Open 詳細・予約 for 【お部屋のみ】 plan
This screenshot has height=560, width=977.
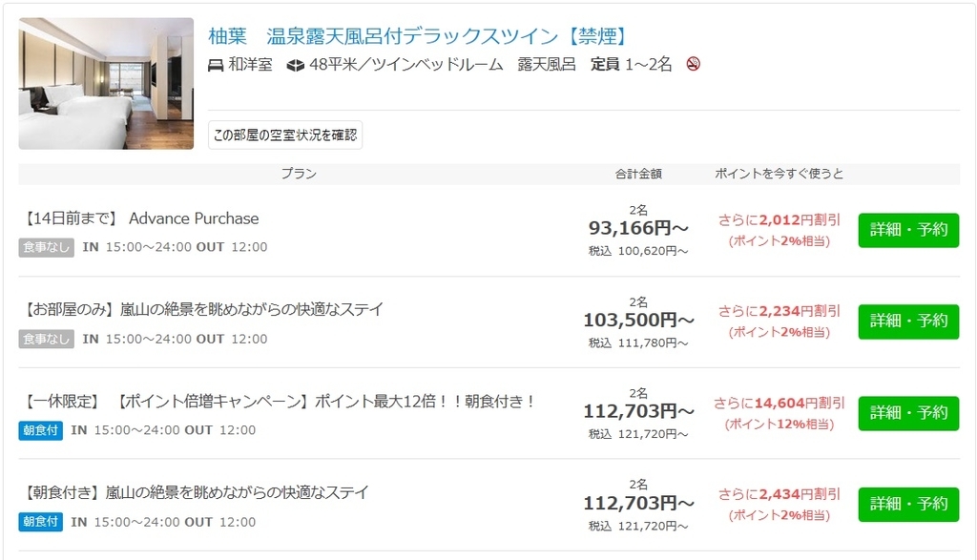click(x=908, y=321)
